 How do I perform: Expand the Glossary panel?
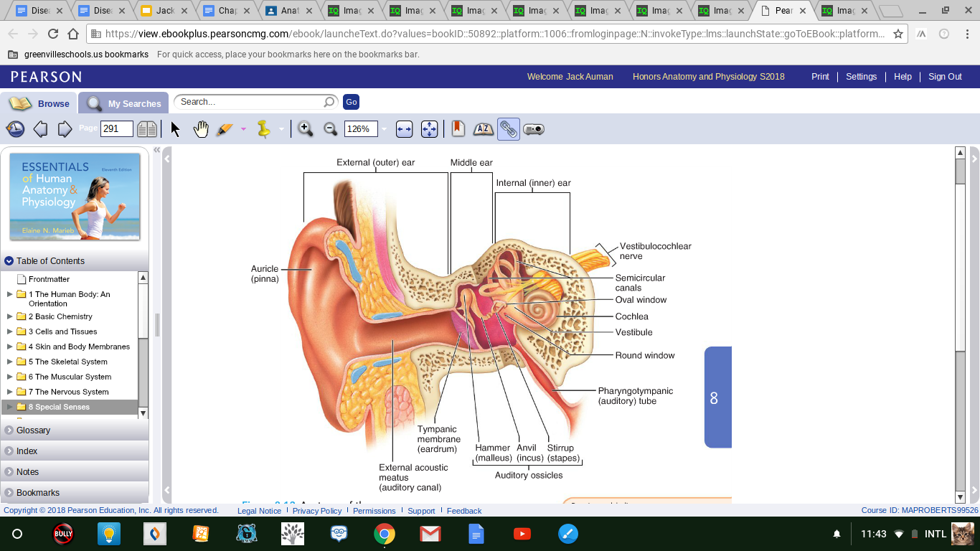75,430
